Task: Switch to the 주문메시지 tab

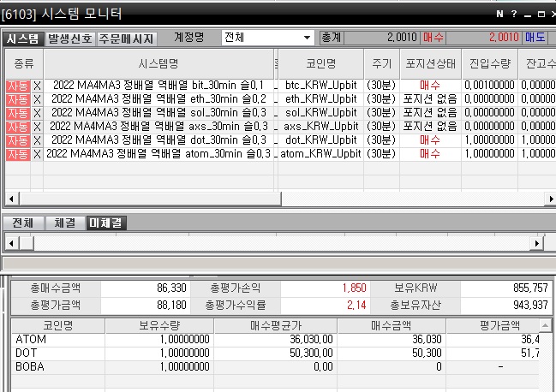Action: point(126,39)
